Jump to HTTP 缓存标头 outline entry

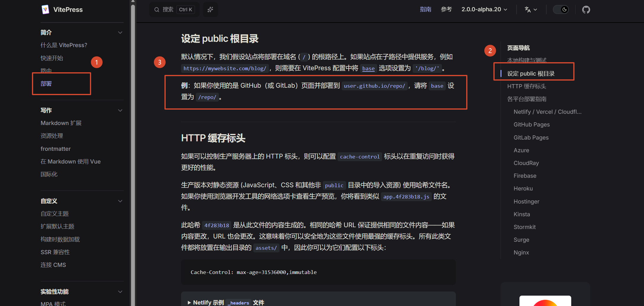pos(527,86)
